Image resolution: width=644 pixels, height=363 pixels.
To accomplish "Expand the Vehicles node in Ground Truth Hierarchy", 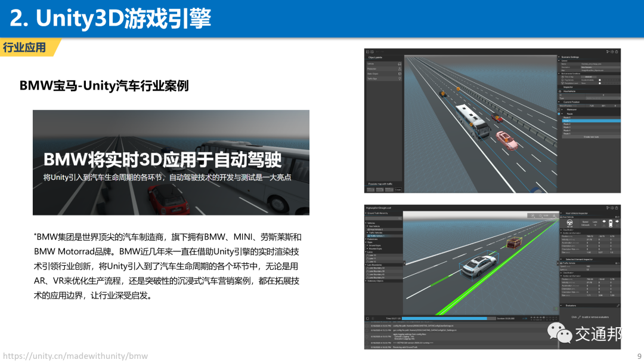I will (x=366, y=223).
